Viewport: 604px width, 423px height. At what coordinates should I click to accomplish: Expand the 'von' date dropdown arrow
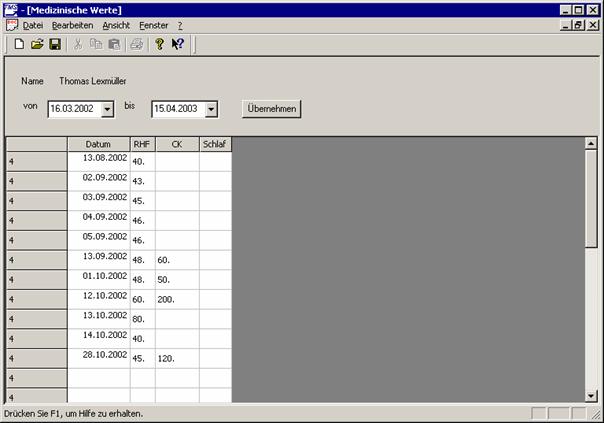(x=107, y=109)
